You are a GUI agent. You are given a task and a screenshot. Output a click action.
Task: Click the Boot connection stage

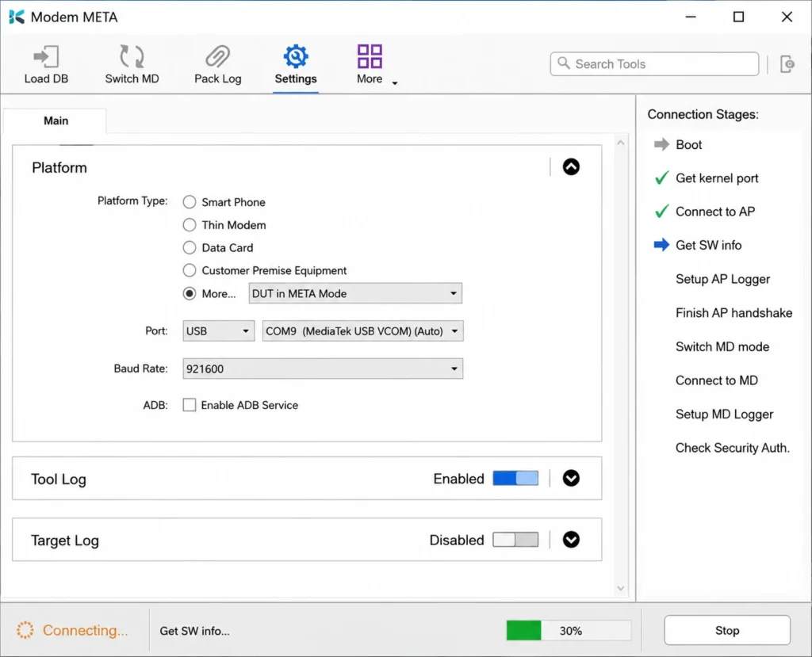pyautogui.click(x=688, y=144)
